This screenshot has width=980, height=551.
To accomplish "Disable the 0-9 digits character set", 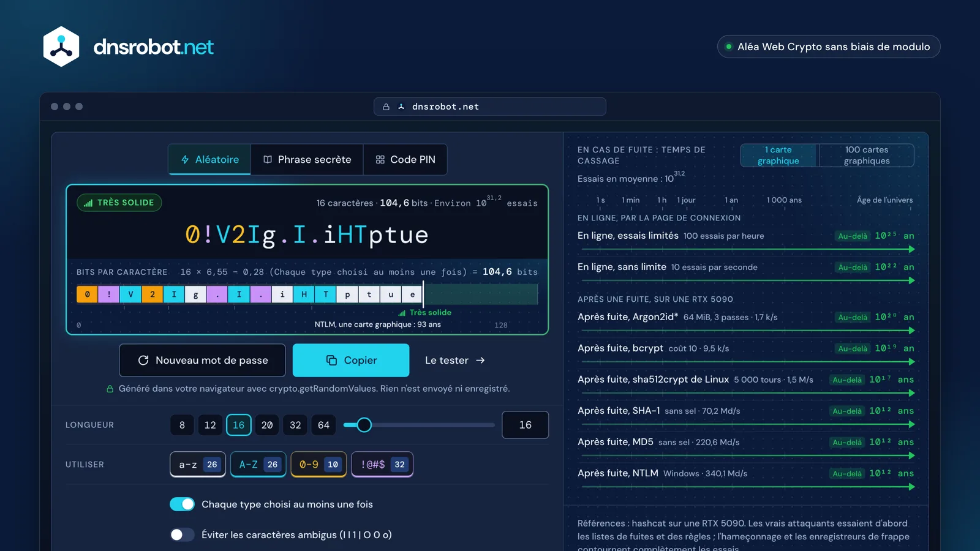I will [x=318, y=465].
